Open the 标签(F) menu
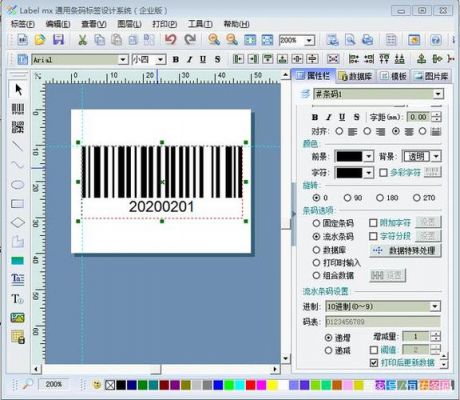This screenshot has height=400, width=460. [x=23, y=24]
